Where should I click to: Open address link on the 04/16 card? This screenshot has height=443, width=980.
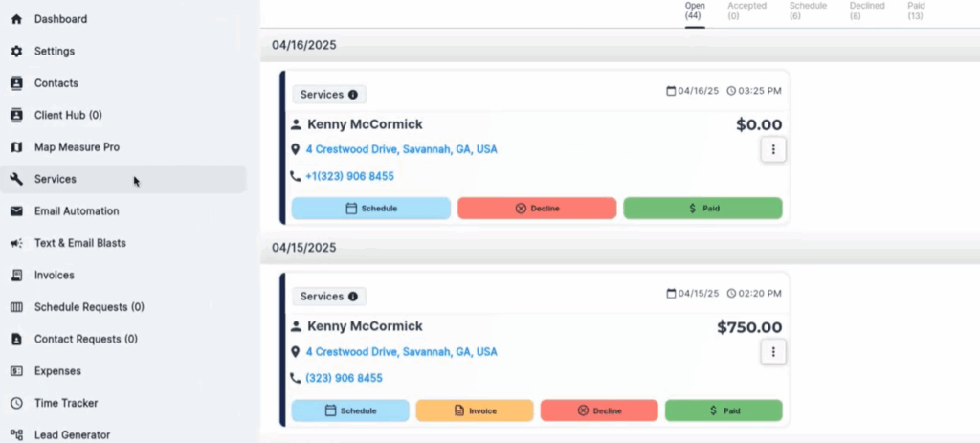tap(401, 149)
